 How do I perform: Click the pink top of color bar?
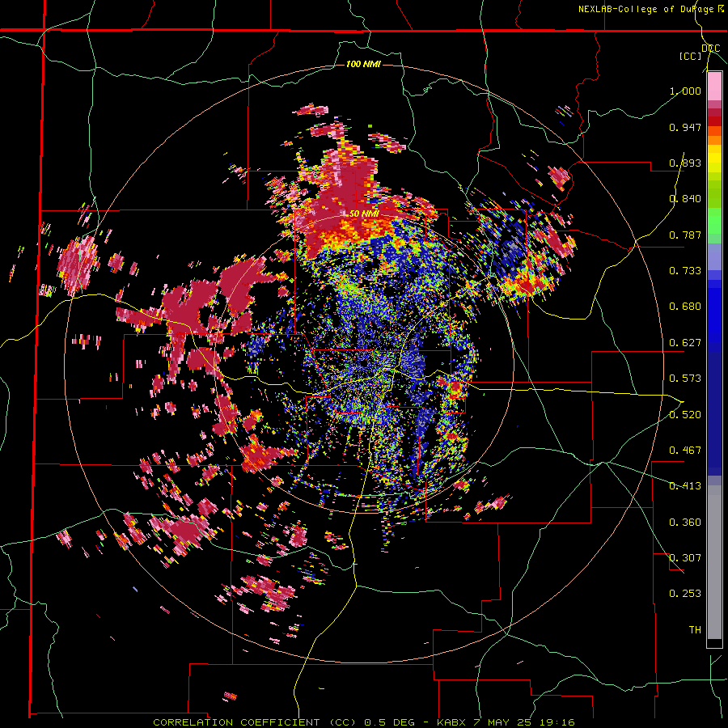click(x=714, y=87)
